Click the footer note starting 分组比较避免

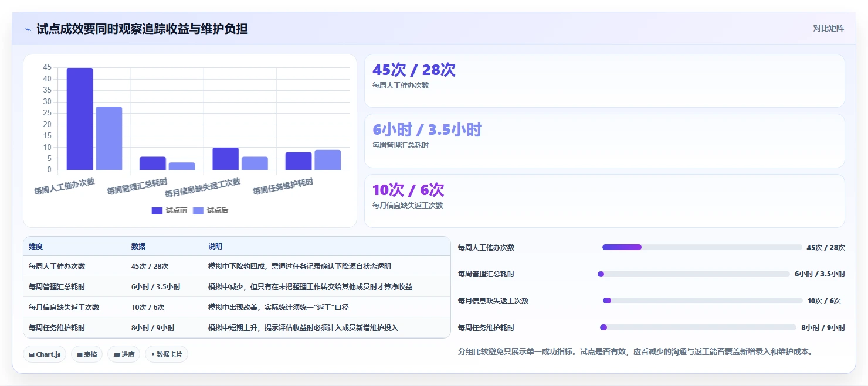click(635, 352)
